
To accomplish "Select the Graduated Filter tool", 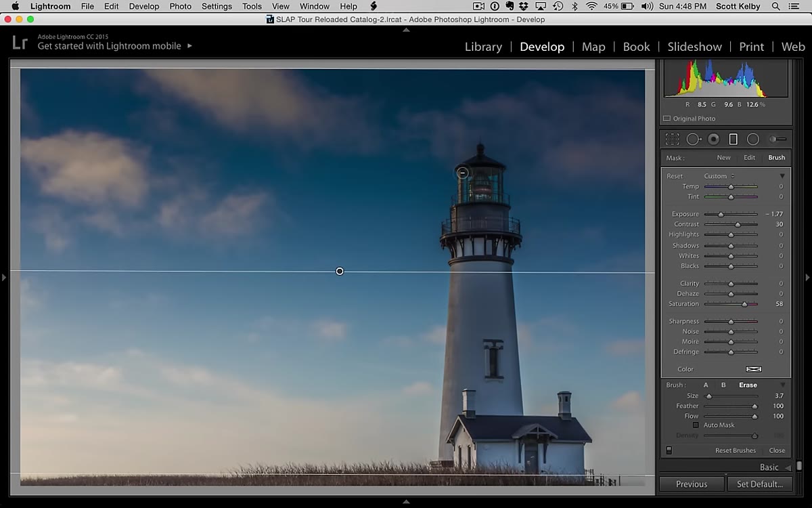I will coord(733,139).
